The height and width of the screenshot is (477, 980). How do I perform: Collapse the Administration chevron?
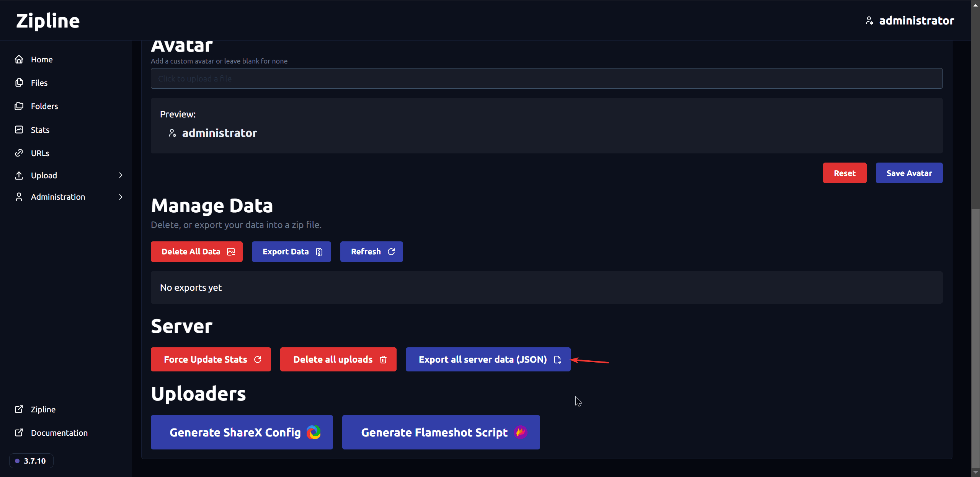click(121, 197)
